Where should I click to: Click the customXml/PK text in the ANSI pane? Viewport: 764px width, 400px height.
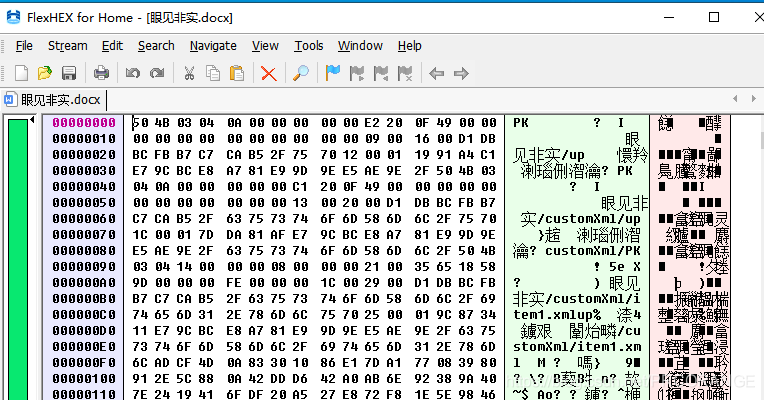(592, 251)
